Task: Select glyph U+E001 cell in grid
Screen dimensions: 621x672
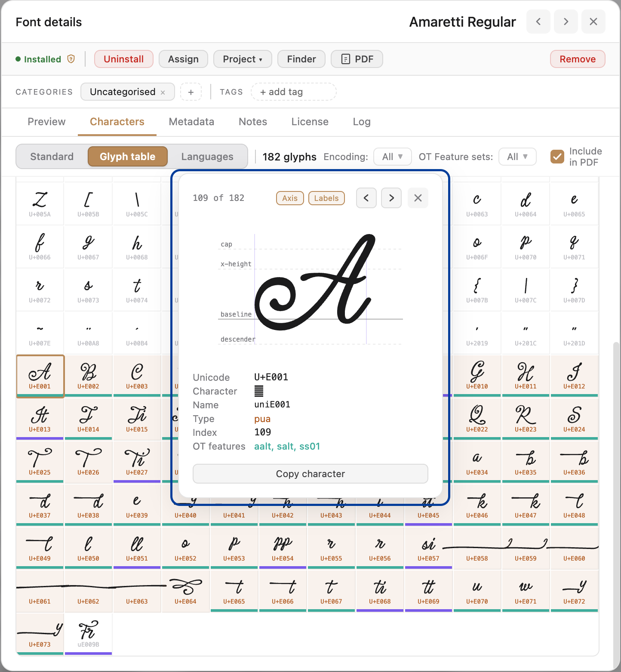Action: (40, 376)
